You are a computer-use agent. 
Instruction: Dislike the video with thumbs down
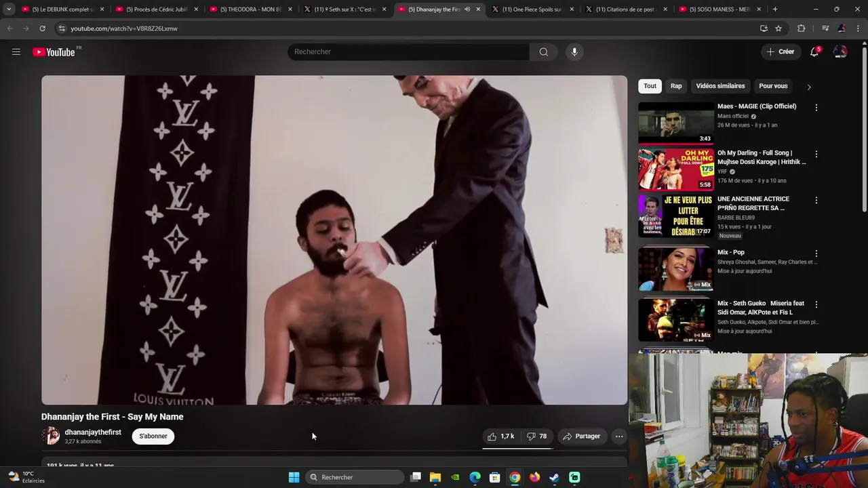(x=537, y=436)
